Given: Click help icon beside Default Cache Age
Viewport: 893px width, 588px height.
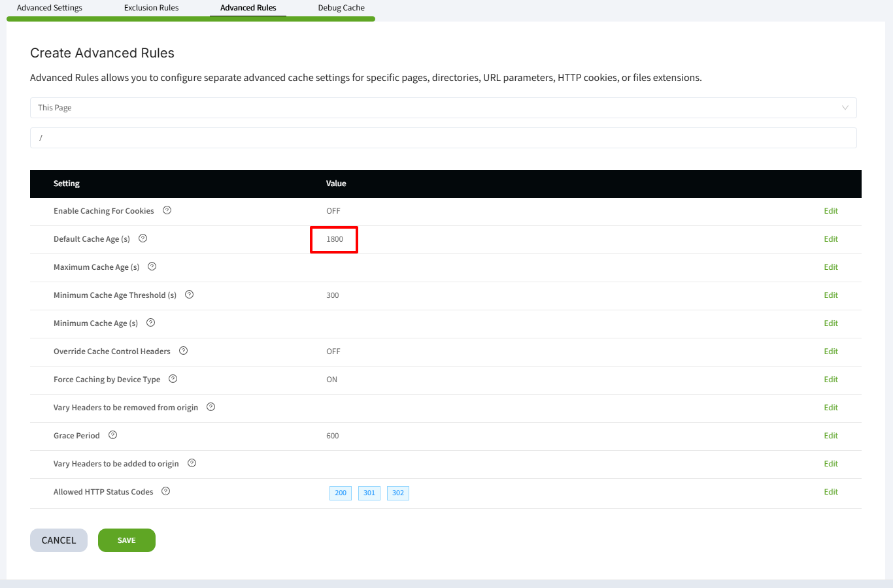Looking at the screenshot, I should 143,238.
